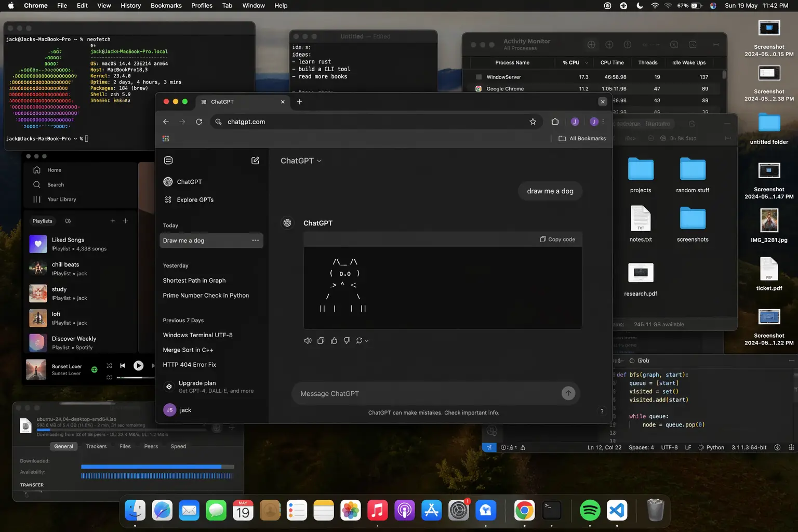Open the Chrome three-dot menu
The width and height of the screenshot is (798, 532).
coord(603,122)
